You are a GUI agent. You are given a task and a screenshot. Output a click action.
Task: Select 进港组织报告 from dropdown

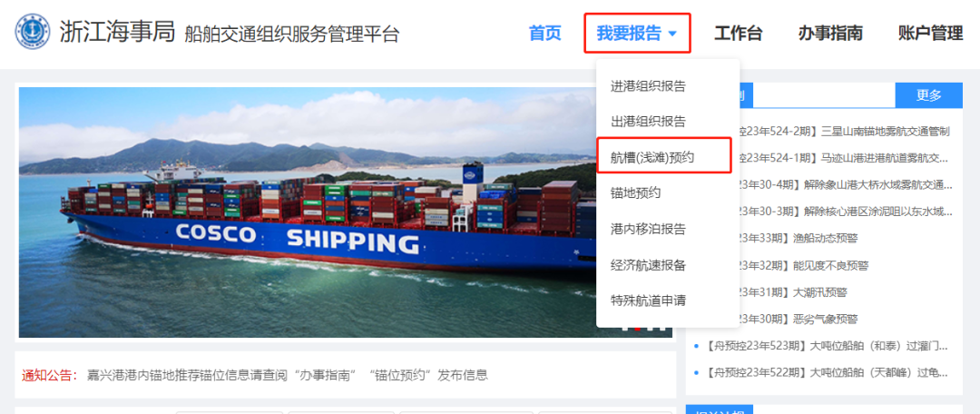click(648, 86)
